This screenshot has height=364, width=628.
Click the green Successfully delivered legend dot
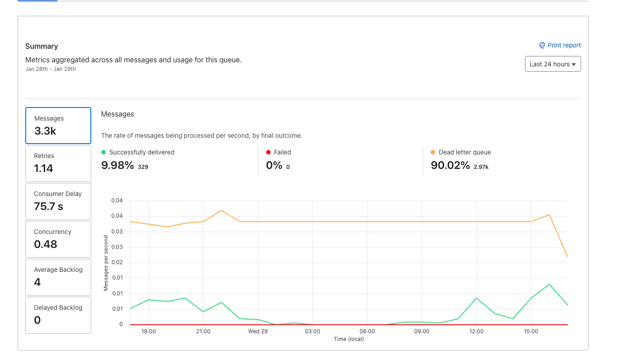(104, 152)
